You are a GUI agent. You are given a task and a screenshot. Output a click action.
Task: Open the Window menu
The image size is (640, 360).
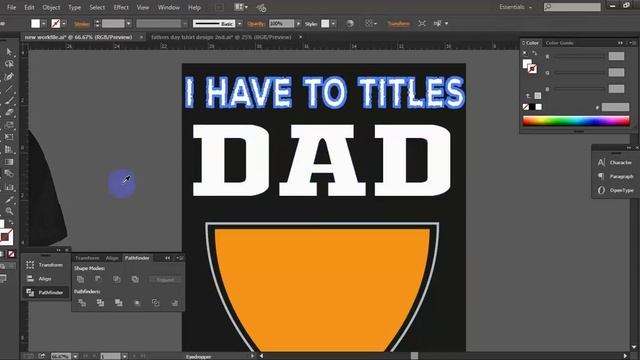click(169, 7)
